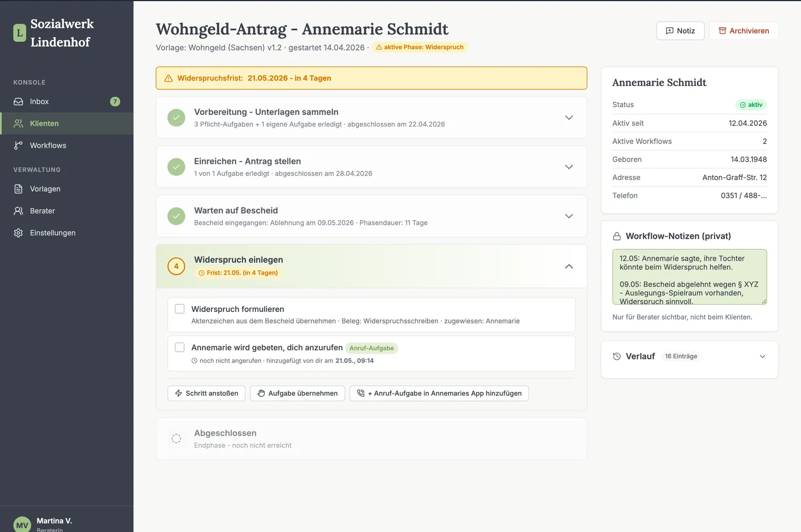Expand the Verlauf entries list
Viewport: 801px width, 532px height.
click(x=763, y=356)
